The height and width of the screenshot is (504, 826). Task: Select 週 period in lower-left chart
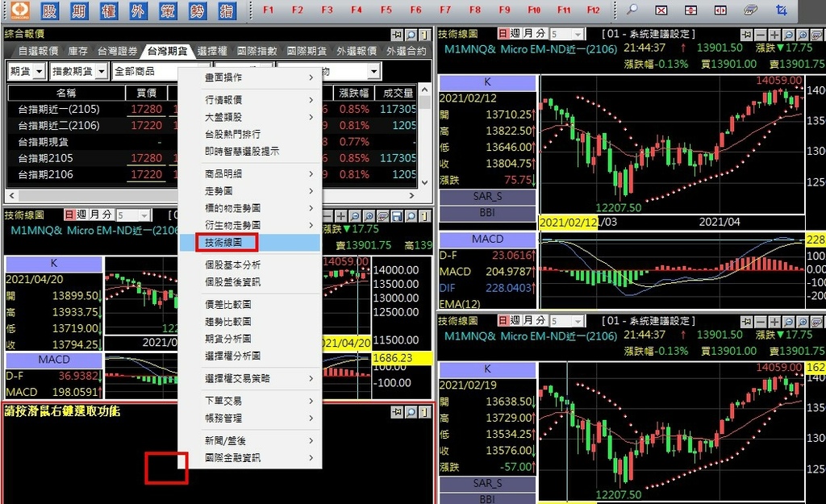coord(81,215)
